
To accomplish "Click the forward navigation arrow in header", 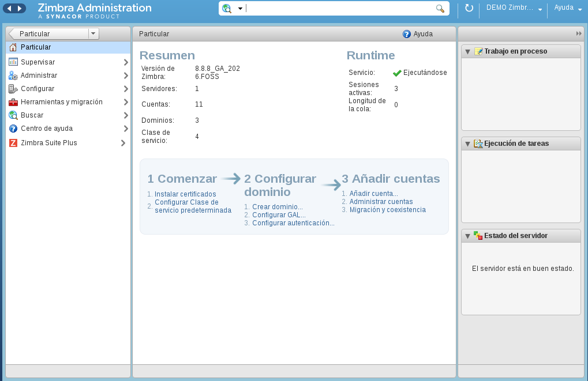I will pos(20,8).
